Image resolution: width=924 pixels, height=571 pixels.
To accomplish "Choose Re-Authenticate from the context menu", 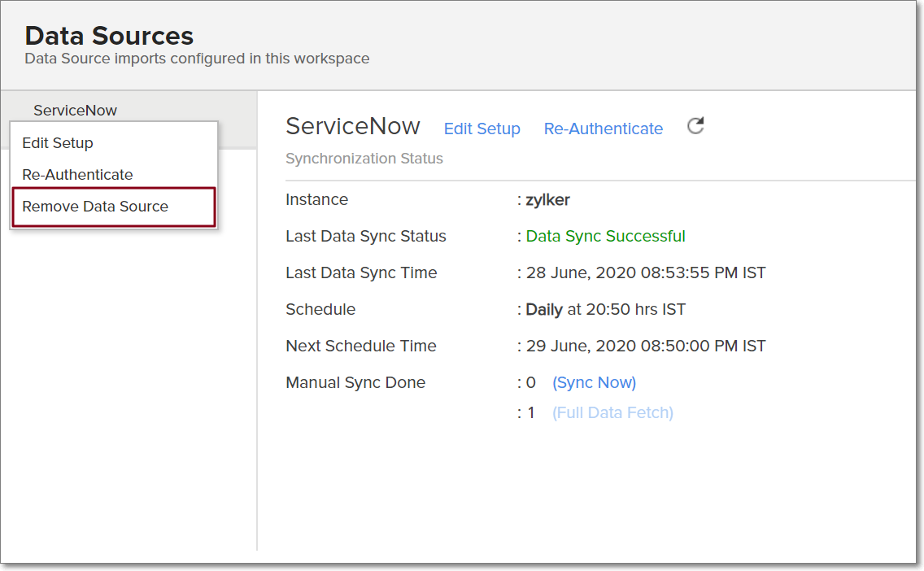I will pyautogui.click(x=77, y=175).
